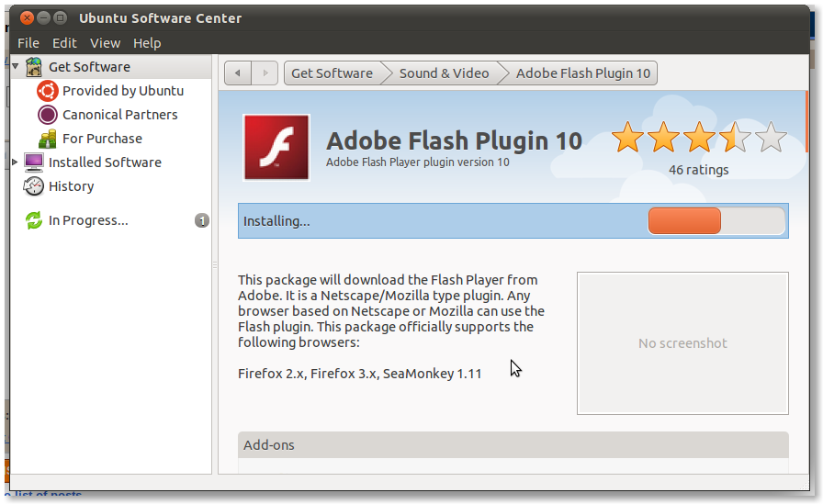
Task: Open the For Purchase shopping icon
Action: tap(47, 139)
